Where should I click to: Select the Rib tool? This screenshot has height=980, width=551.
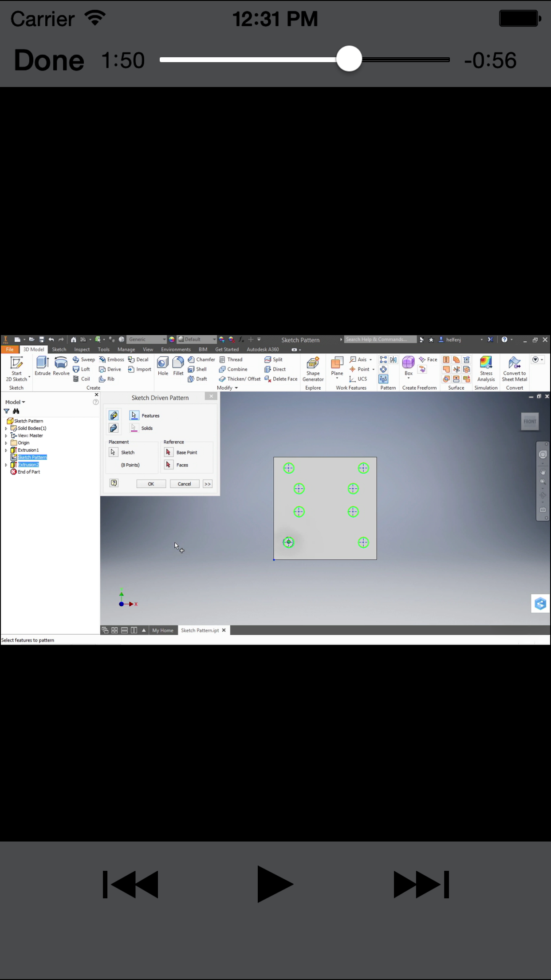(107, 379)
